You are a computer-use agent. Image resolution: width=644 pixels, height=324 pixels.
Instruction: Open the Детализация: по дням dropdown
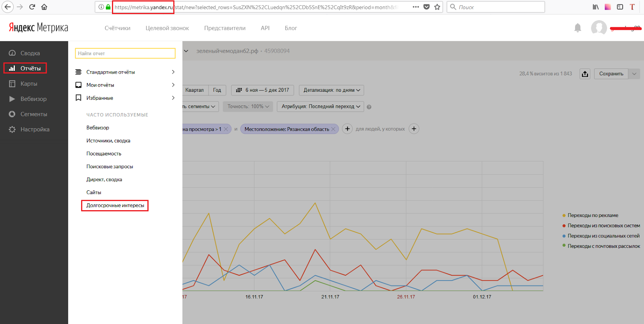[332, 90]
